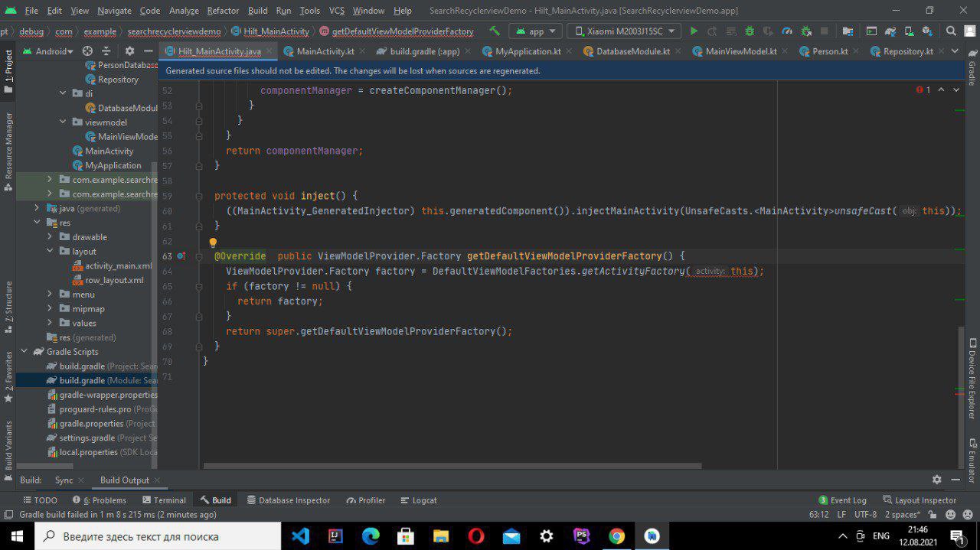Sync project with Gradle files icon
The image size is (980, 550).
pyautogui.click(x=890, y=31)
